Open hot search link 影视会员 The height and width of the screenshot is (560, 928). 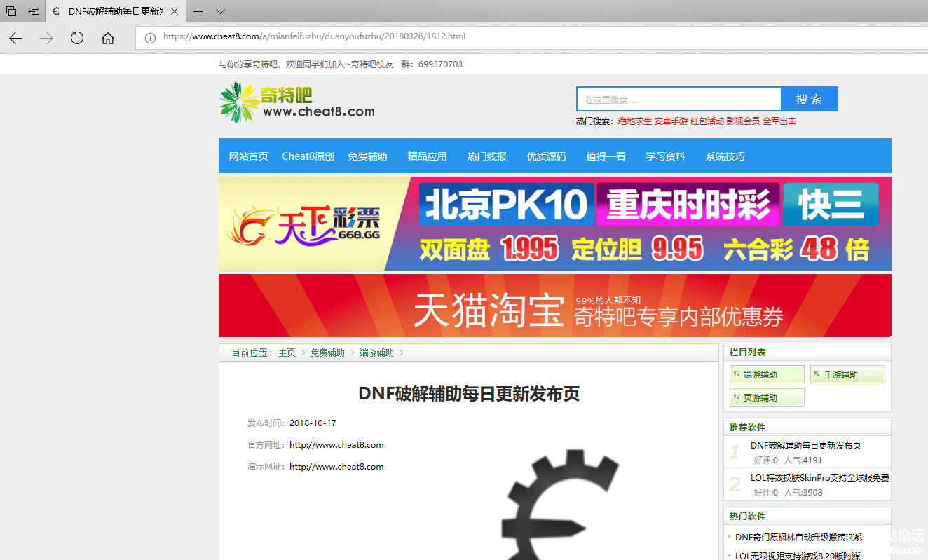(x=743, y=121)
